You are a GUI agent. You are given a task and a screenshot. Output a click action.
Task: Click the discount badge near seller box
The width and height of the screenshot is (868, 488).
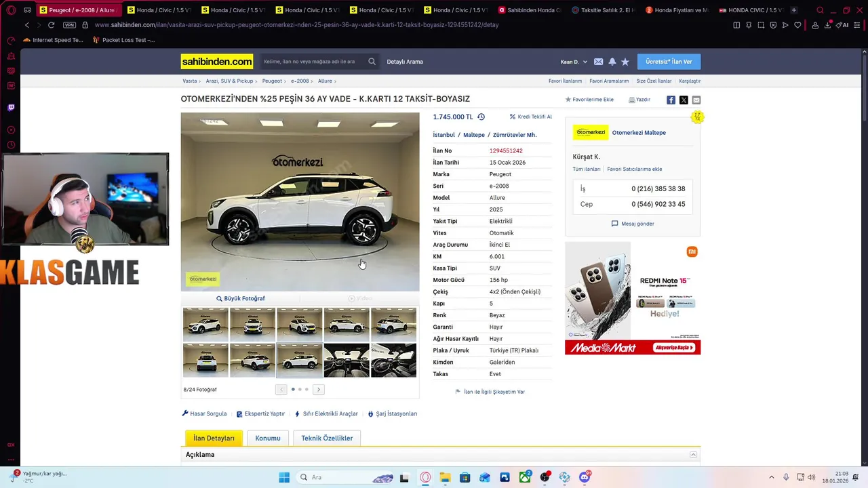point(697,117)
